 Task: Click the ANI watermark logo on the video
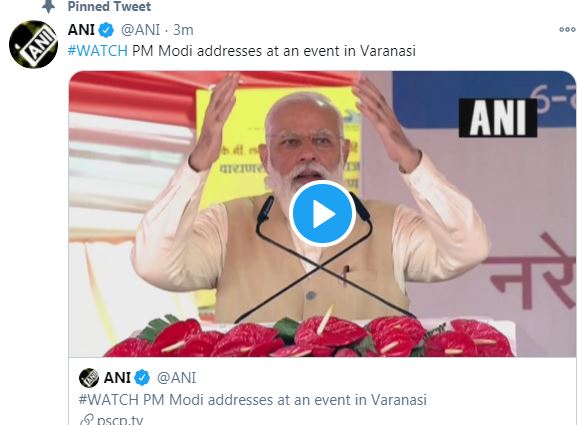point(498,118)
